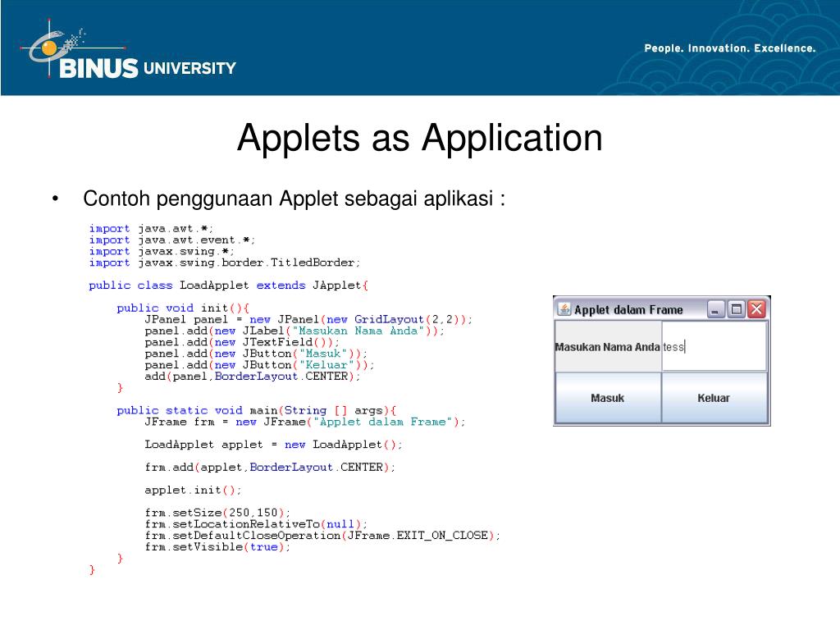Click the Applet dalam Frame window title
The width and height of the screenshot is (840, 630).
click(628, 309)
